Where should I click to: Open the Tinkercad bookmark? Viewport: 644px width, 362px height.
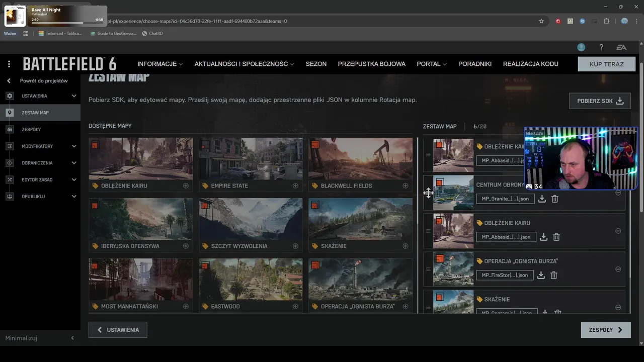(x=60, y=33)
